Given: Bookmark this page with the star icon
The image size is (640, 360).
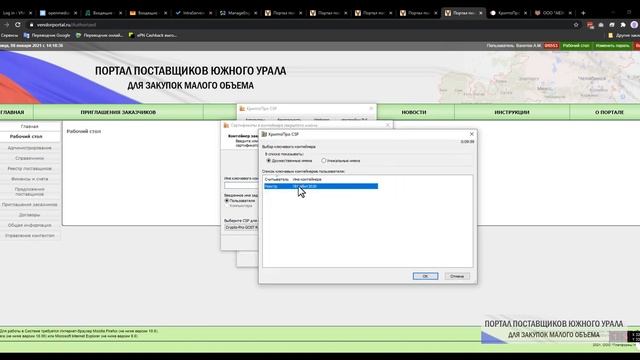Looking at the screenshot, I should tap(576, 25).
